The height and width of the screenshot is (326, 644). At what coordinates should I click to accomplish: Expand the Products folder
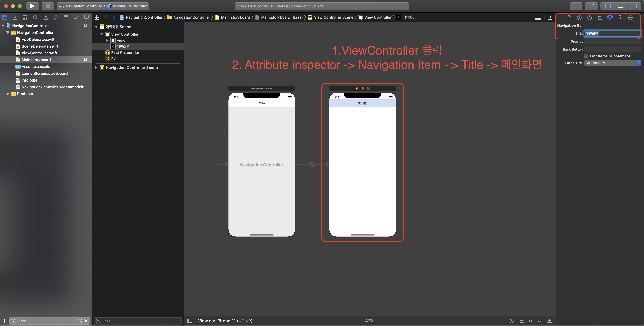coord(7,94)
